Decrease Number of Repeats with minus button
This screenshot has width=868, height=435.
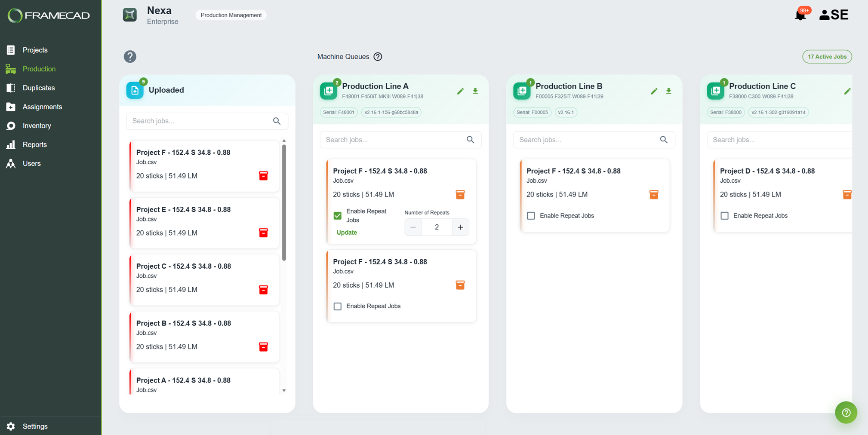click(413, 227)
